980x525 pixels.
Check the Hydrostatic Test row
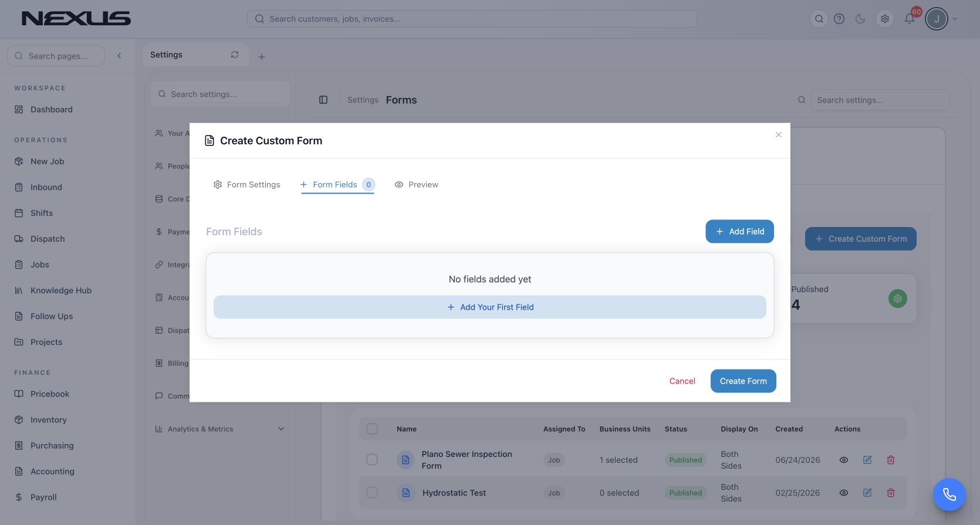pos(372,493)
